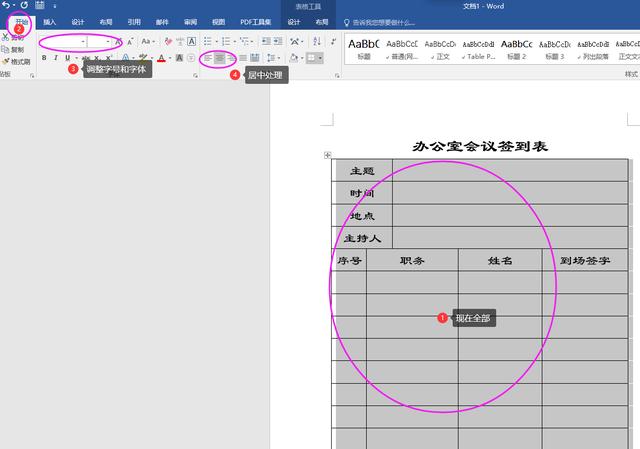
Task: Click the Numbering list icon
Action: (226, 42)
